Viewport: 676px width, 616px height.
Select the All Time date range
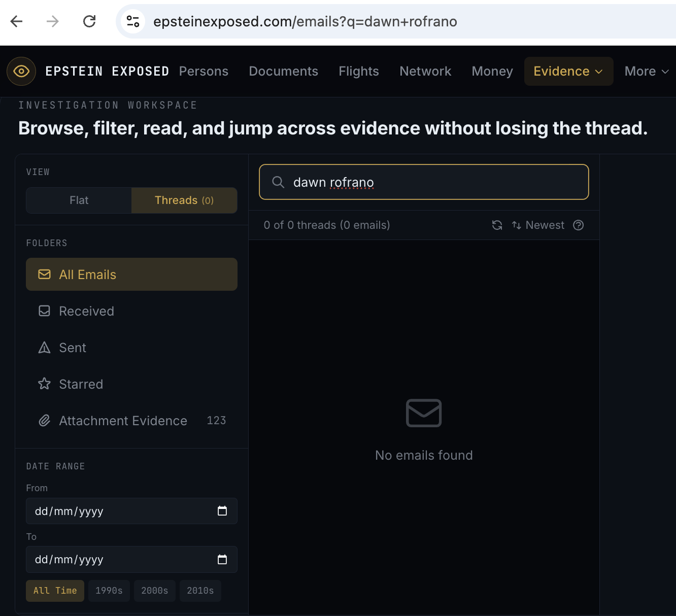pyautogui.click(x=55, y=591)
